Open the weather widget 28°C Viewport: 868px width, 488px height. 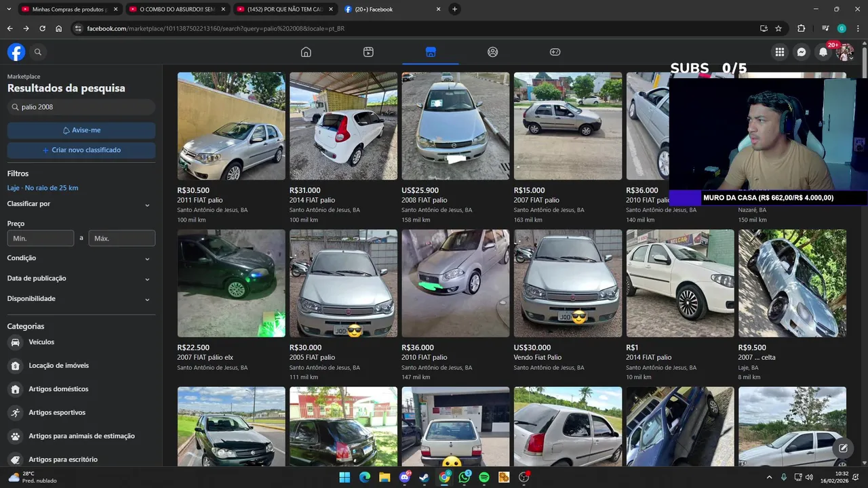(x=32, y=477)
